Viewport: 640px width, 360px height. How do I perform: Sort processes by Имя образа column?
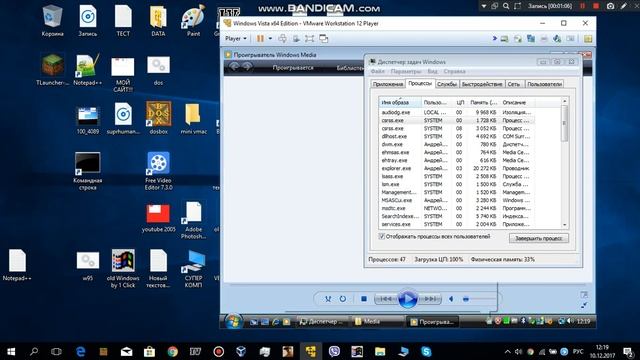pos(400,102)
